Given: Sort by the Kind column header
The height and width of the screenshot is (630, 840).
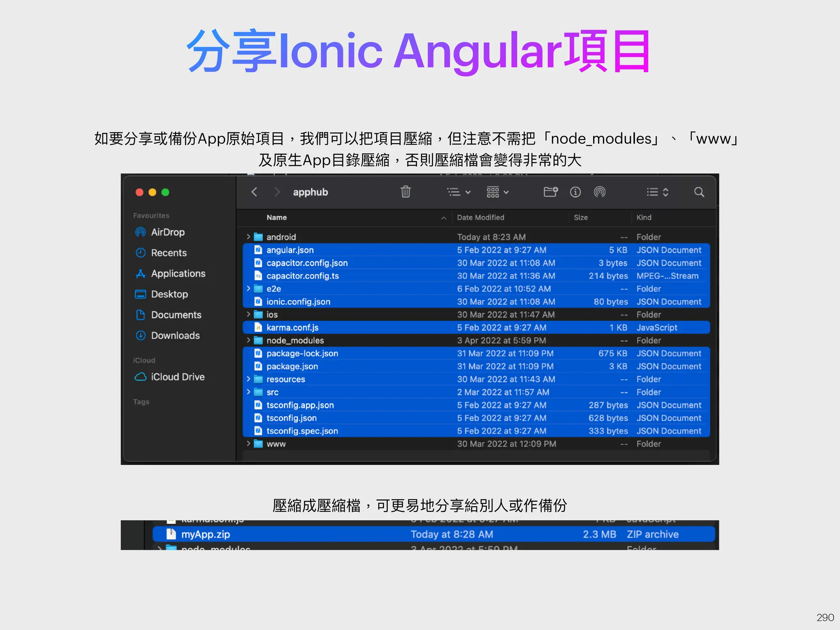Looking at the screenshot, I should (x=644, y=217).
